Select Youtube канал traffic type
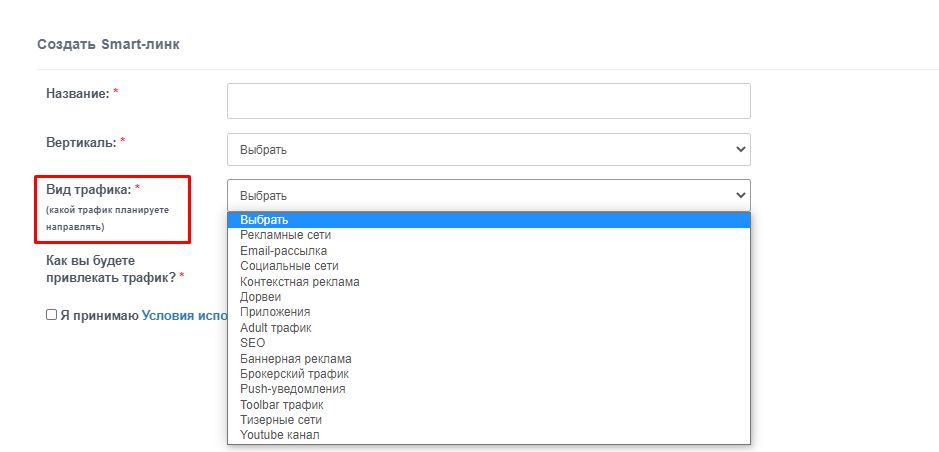This screenshot has height=452, width=939. [279, 435]
